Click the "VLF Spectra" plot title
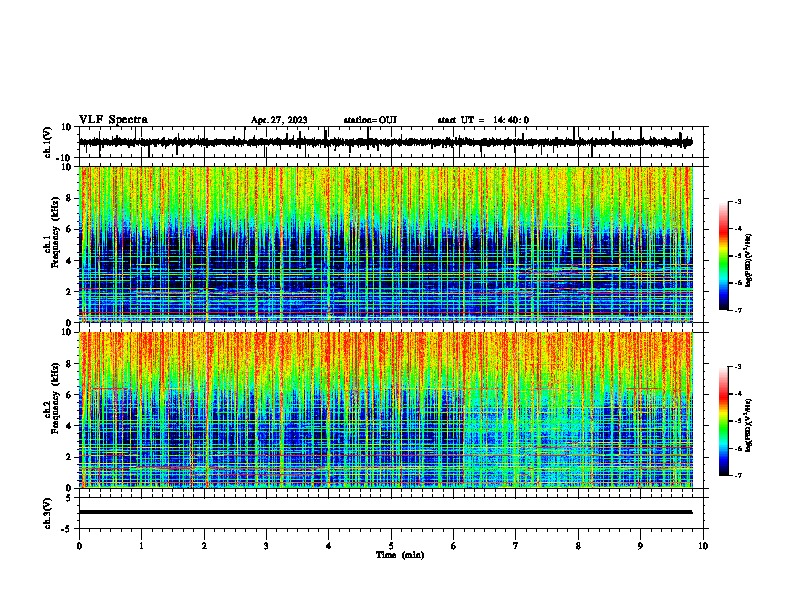Screen dimensions: 792x612 [x=113, y=120]
